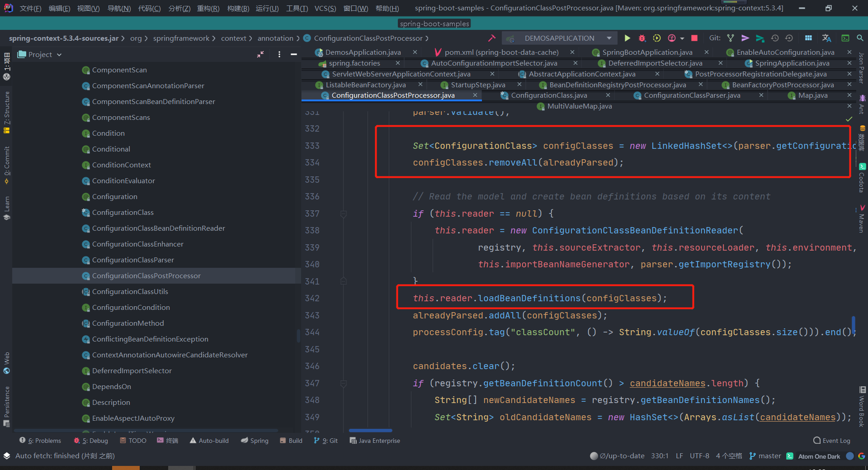Change file encoding UTF-8 in status bar
Screen dimensions: 868x470
click(x=699, y=456)
